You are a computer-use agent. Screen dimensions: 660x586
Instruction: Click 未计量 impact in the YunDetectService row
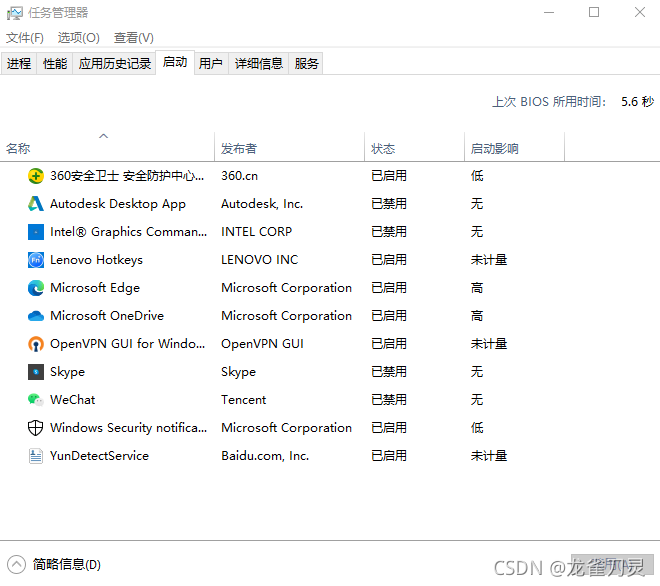pos(489,456)
